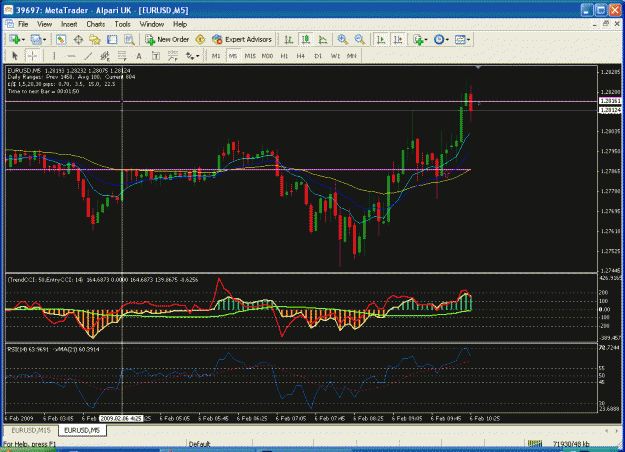Switch to bar chart display

pyautogui.click(x=289, y=39)
